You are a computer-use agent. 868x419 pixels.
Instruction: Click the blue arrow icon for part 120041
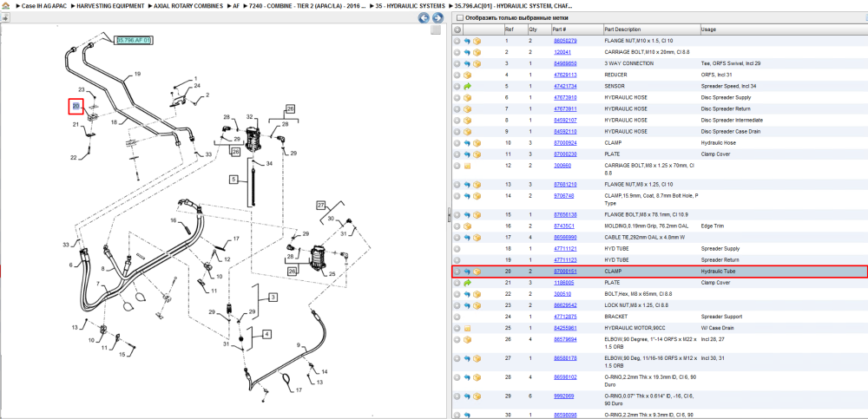pyautogui.click(x=467, y=52)
